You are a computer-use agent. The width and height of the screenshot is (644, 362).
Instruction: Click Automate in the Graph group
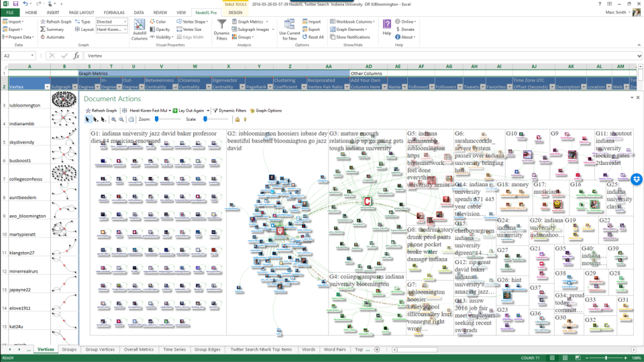click(52, 37)
